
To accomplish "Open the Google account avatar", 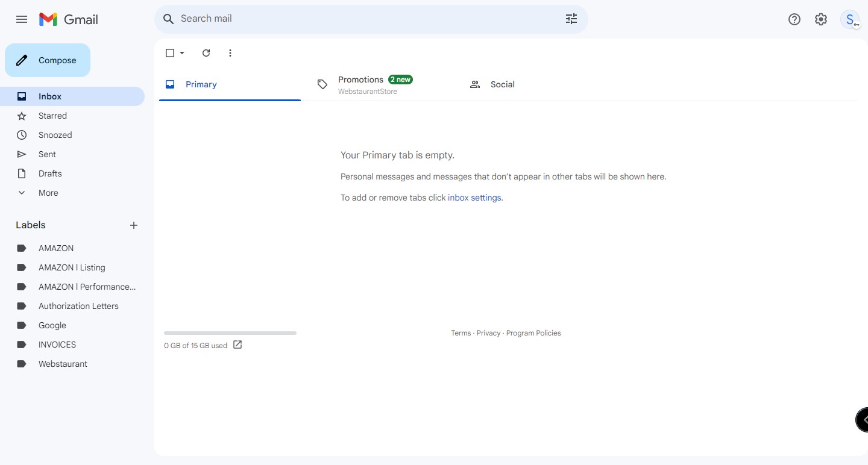I will tap(850, 19).
